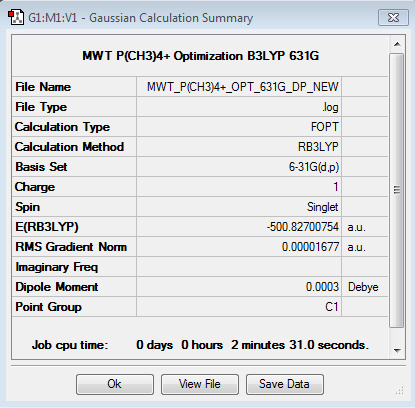Image resolution: width=415 pixels, height=408 pixels.
Task: Click the scrollbar up arrow
Action: click(x=397, y=44)
